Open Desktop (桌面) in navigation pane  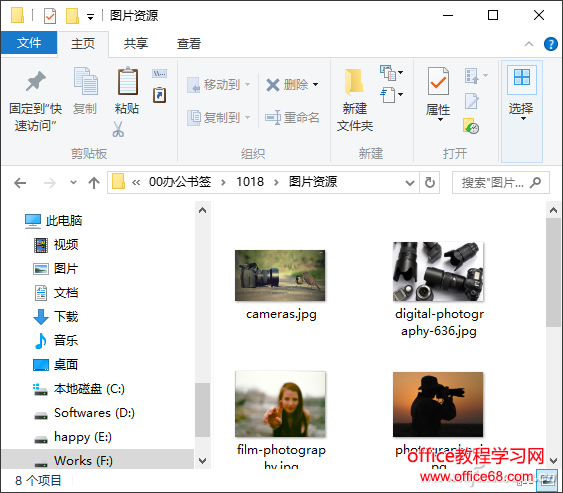[x=56, y=364]
